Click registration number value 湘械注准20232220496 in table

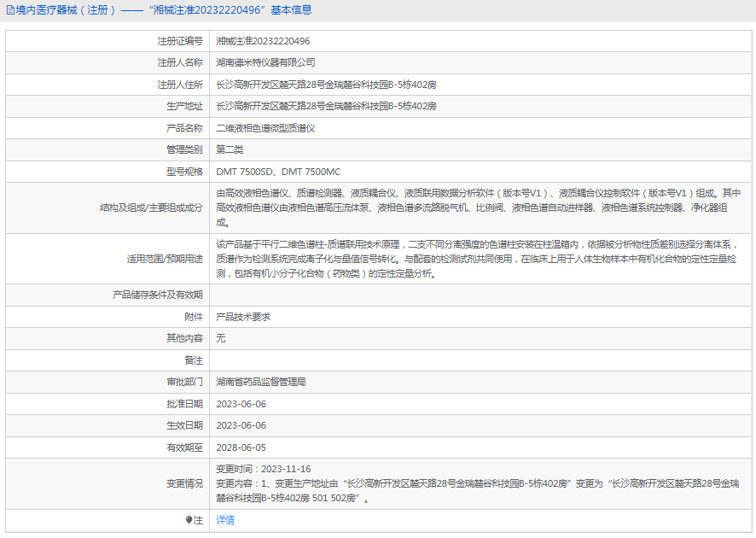[x=263, y=42]
